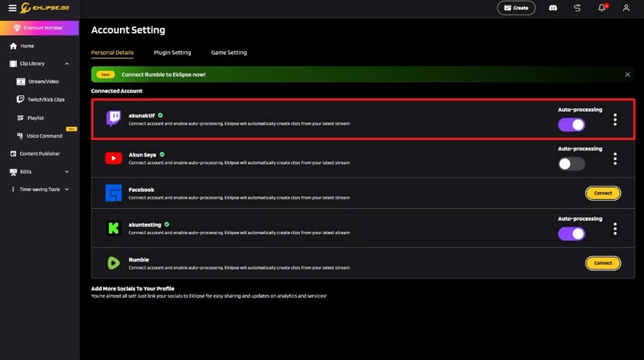Switch to the Game Setting tab
Image resolution: width=644 pixels, height=360 pixels.
pos(229,52)
